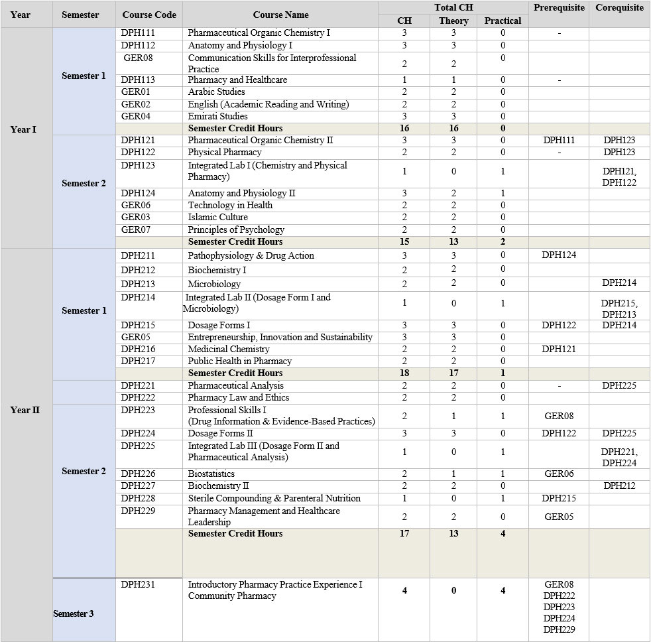Select the Emirati Studies course

217,116
